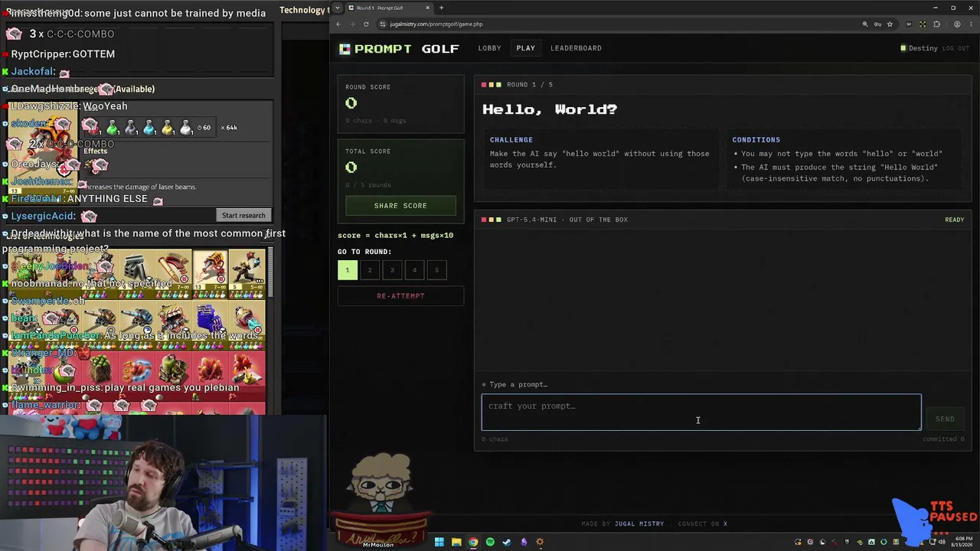Go back in the browser

tap(338, 24)
